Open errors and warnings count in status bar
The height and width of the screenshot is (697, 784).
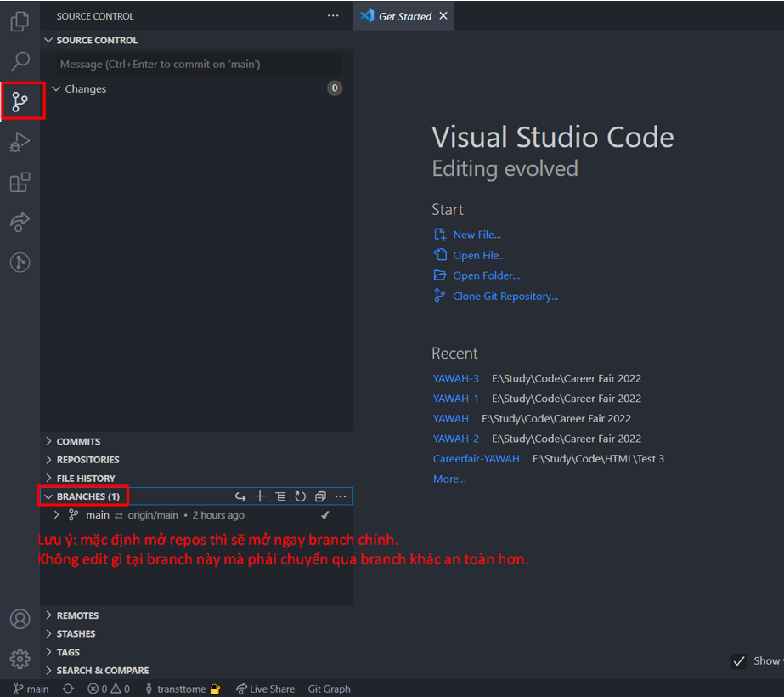[x=109, y=689]
